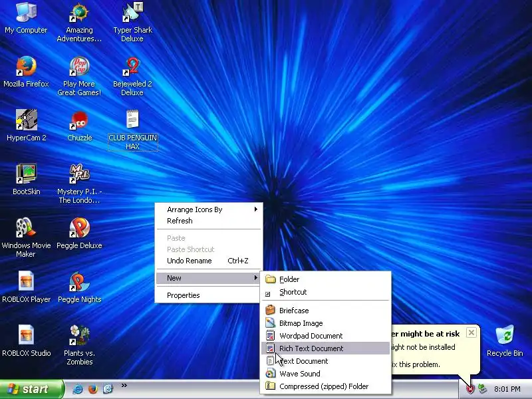Open Properties from the context menu
The height and width of the screenshot is (399, 532).
click(209, 295)
